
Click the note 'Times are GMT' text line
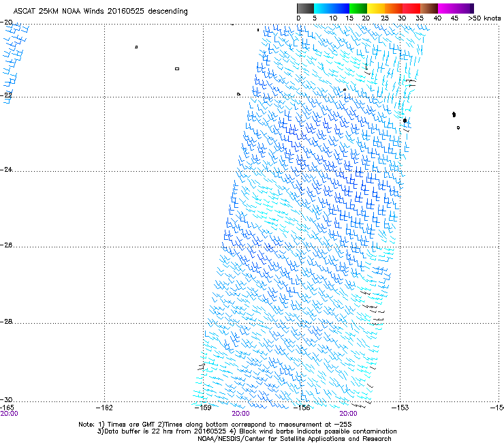click(x=215, y=425)
